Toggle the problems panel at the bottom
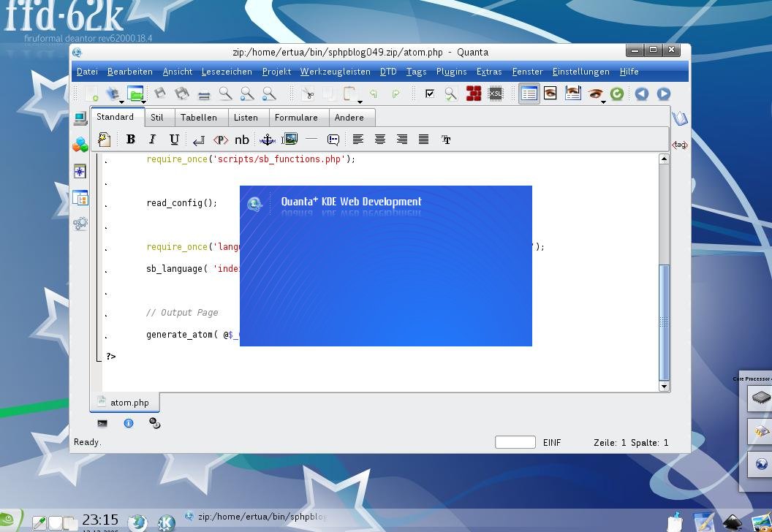 click(x=154, y=423)
